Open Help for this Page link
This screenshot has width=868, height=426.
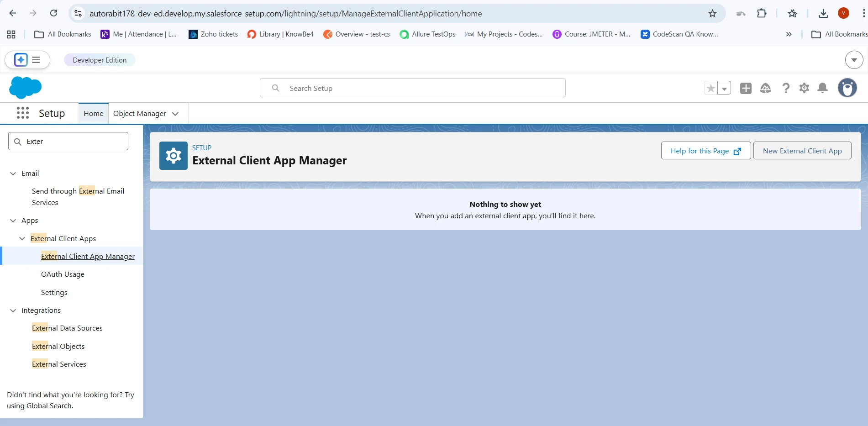(705, 151)
